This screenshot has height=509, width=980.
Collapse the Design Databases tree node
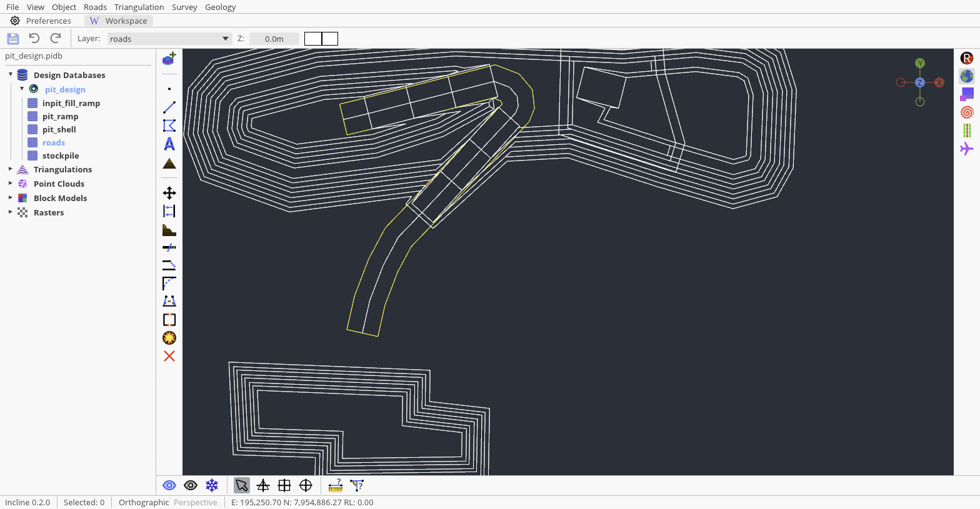point(11,74)
